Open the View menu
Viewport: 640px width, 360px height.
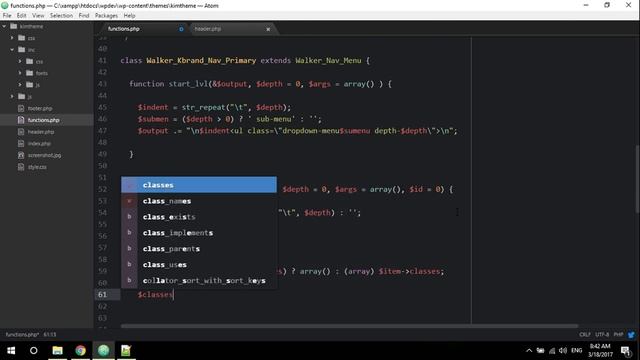(38, 16)
